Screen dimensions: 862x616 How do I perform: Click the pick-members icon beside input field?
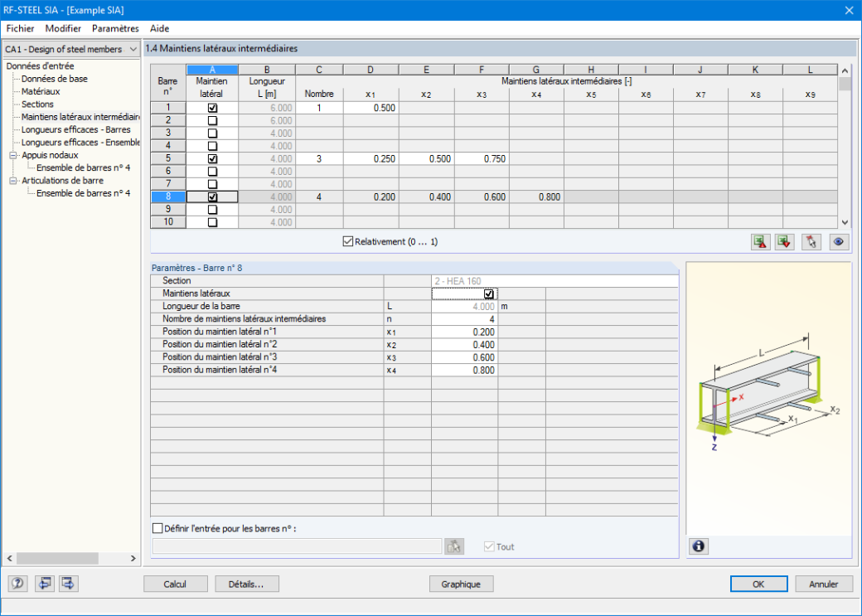pos(454,546)
